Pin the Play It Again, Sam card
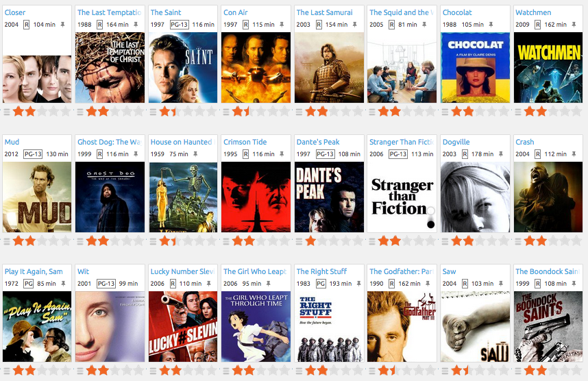 click(x=63, y=284)
